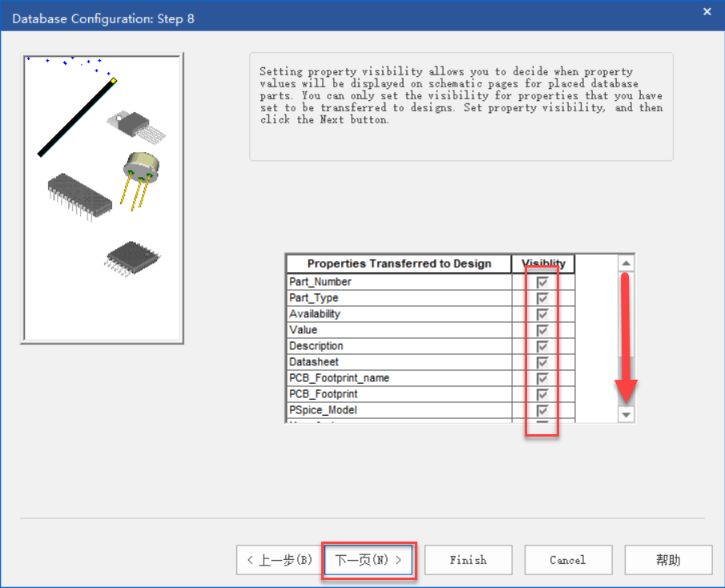Close the Database Configuration dialog
Screen dimensions: 725x588
click(707, 12)
